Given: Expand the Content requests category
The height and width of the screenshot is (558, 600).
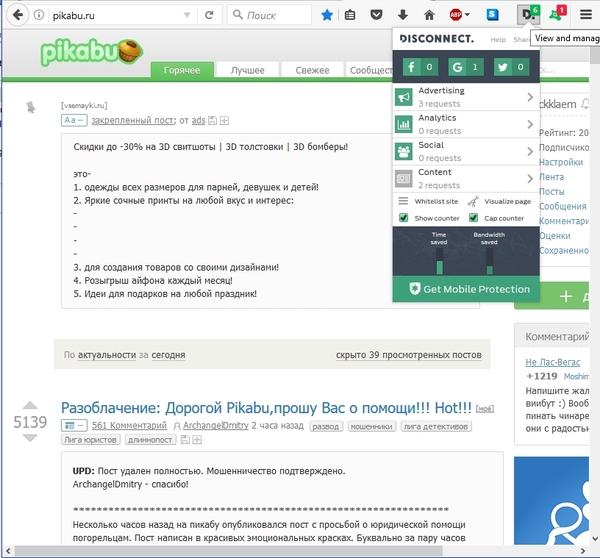Looking at the screenshot, I should (466, 178).
